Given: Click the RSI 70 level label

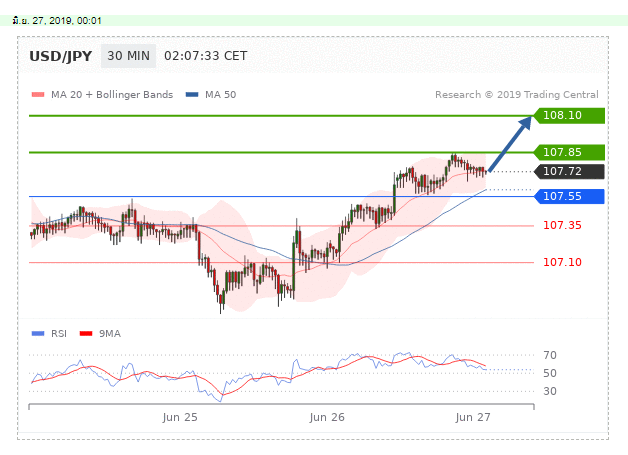Looking at the screenshot, I should (x=550, y=355).
